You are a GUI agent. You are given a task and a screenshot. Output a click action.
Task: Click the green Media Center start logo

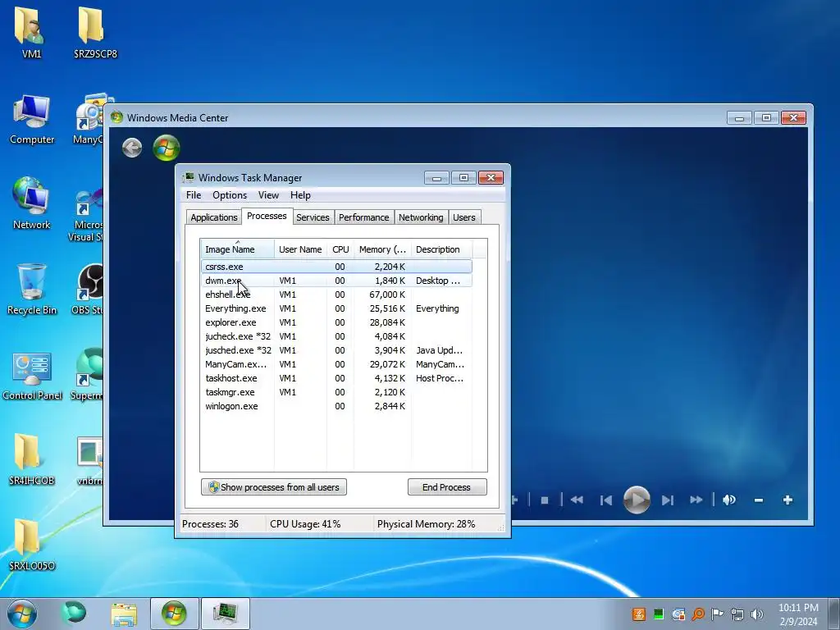pyautogui.click(x=166, y=148)
